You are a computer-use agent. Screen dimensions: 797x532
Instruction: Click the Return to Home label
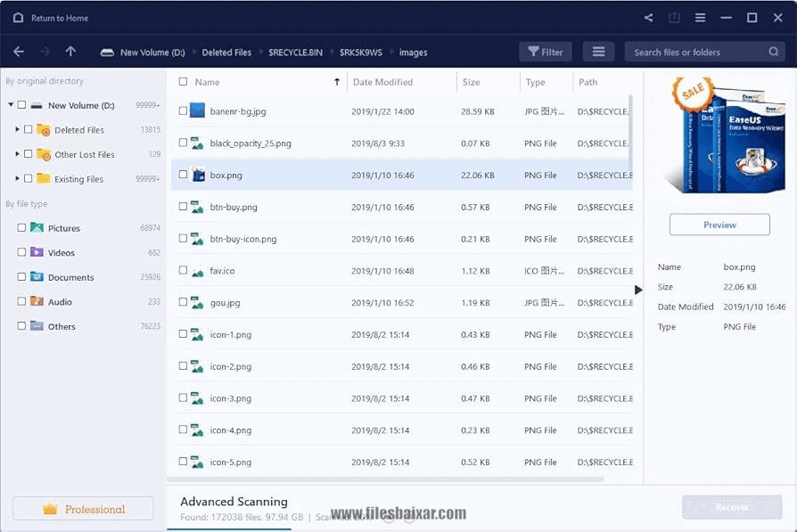coord(60,18)
